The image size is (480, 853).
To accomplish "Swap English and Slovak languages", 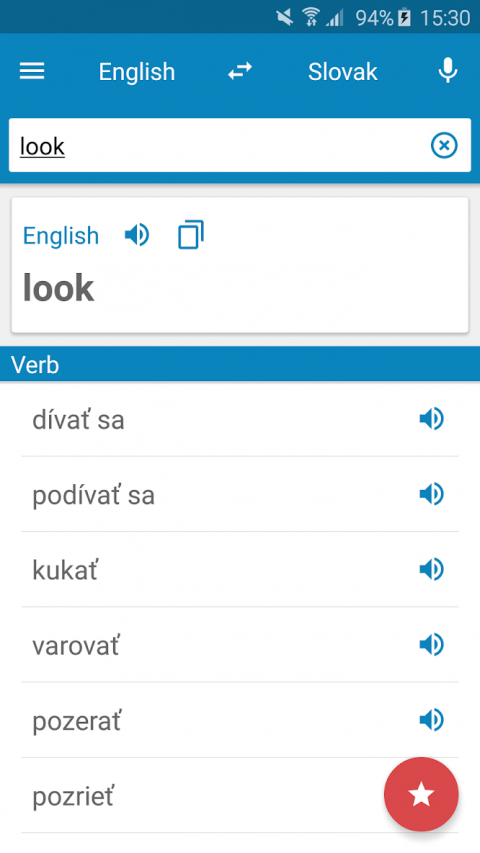I will coord(239,71).
